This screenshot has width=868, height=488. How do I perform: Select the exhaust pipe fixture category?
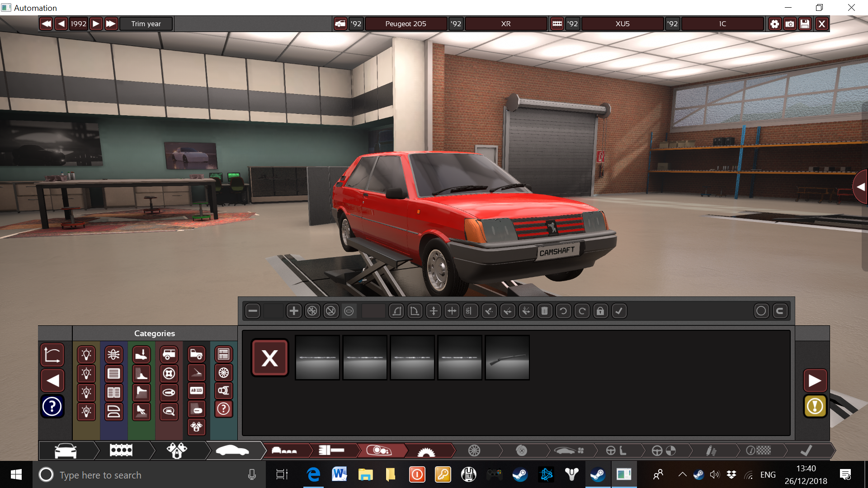click(224, 391)
